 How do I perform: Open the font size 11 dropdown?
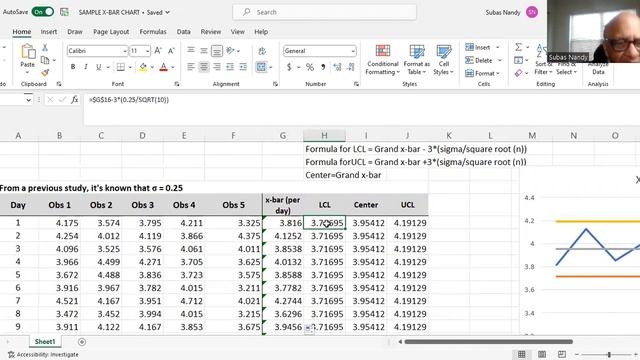pyautogui.click(x=147, y=51)
